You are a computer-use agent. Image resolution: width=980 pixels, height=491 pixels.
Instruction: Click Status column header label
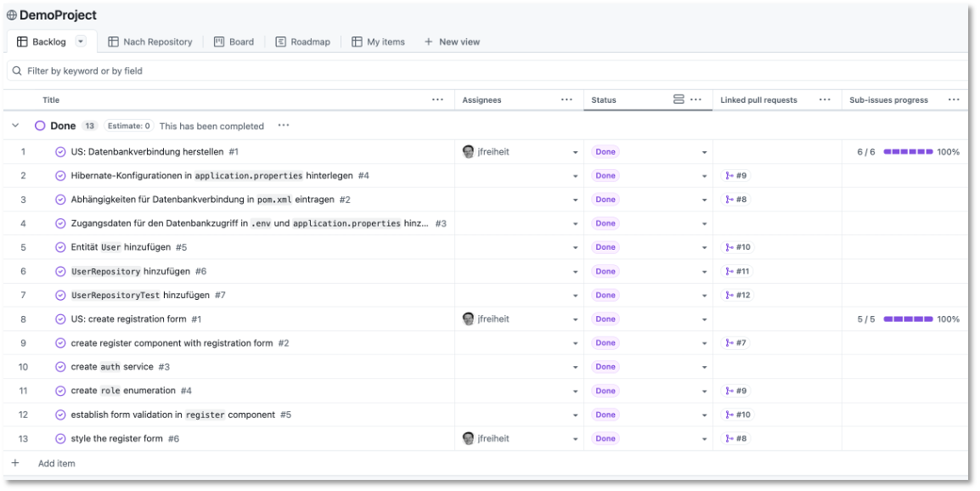click(x=604, y=100)
